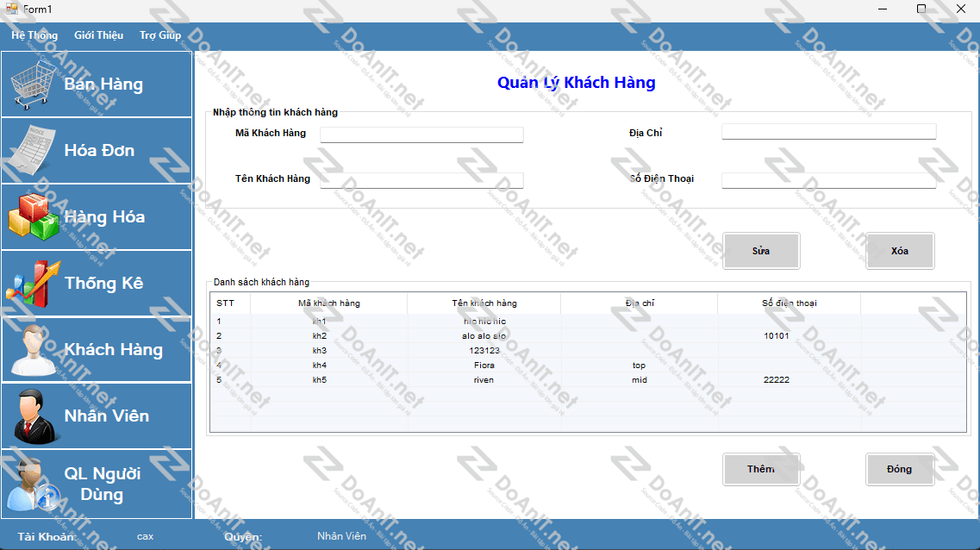This screenshot has width=980, height=550.
Task: Click the customer avatar icon for Khách Hàng
Action: pos(34,350)
